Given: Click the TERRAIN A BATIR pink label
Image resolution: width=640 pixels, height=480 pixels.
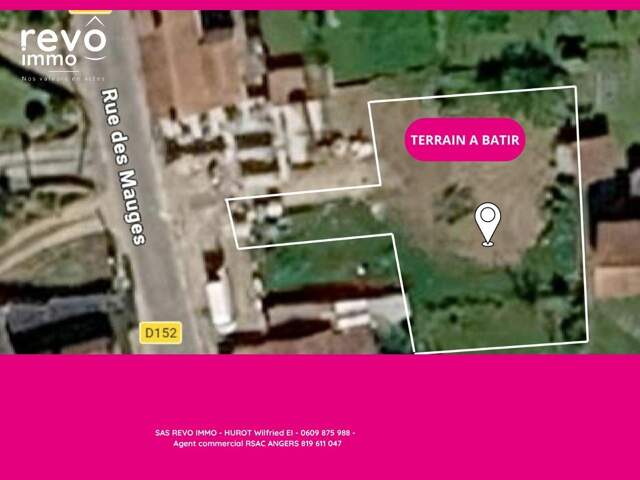Looking at the screenshot, I should [465, 140].
